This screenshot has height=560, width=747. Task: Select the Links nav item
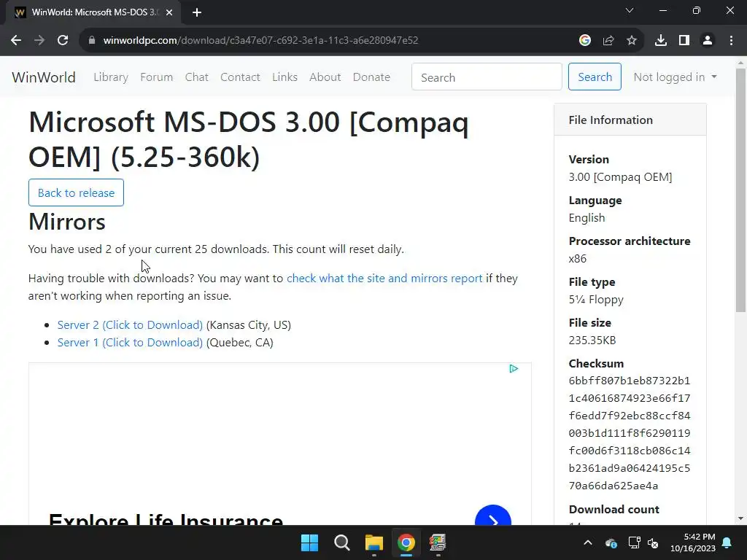(285, 77)
